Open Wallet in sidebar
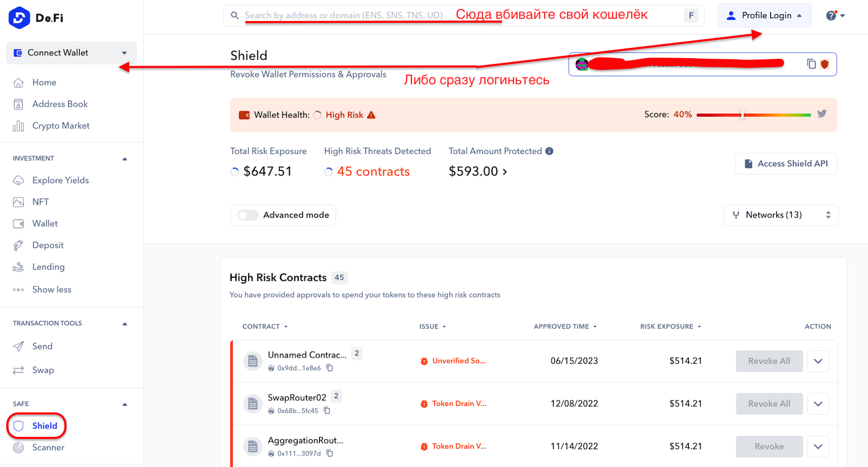Image resolution: width=868 pixels, height=467 pixels. (45, 224)
